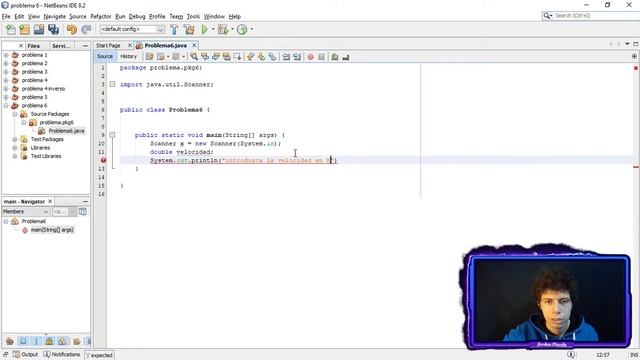Undo the last edit

tap(72, 29)
